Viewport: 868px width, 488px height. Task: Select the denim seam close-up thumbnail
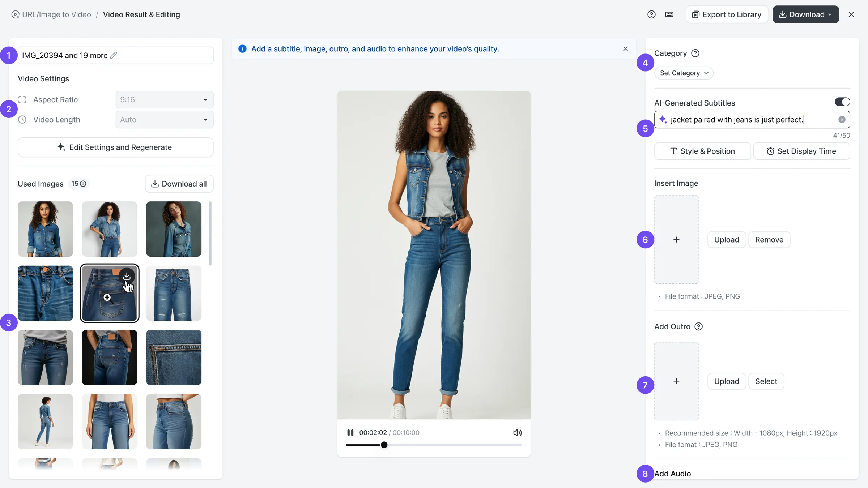tap(174, 357)
